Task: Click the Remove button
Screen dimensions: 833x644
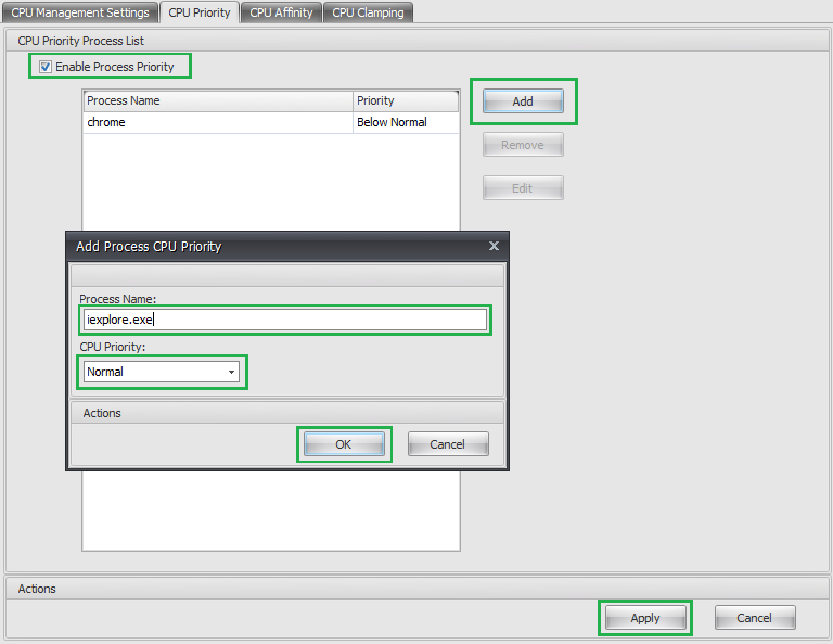Action: 523,145
